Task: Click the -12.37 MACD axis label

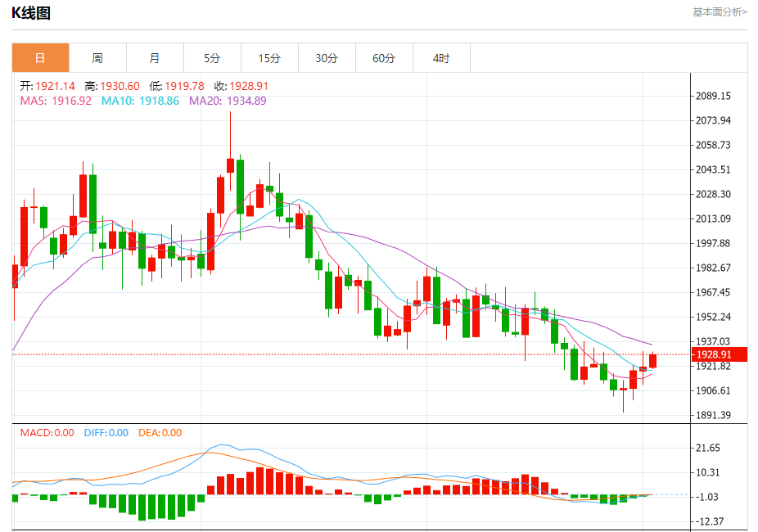Action: [710, 521]
